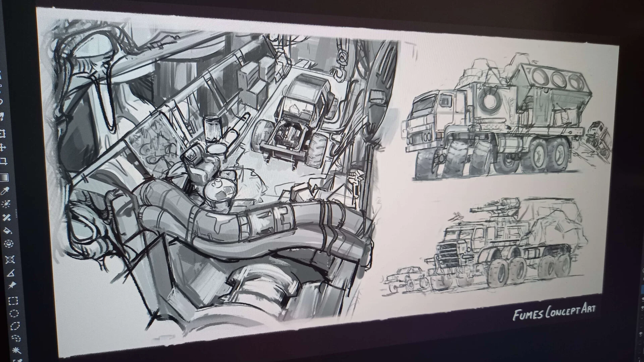Select the Crop tool

pyautogui.click(x=3, y=162)
